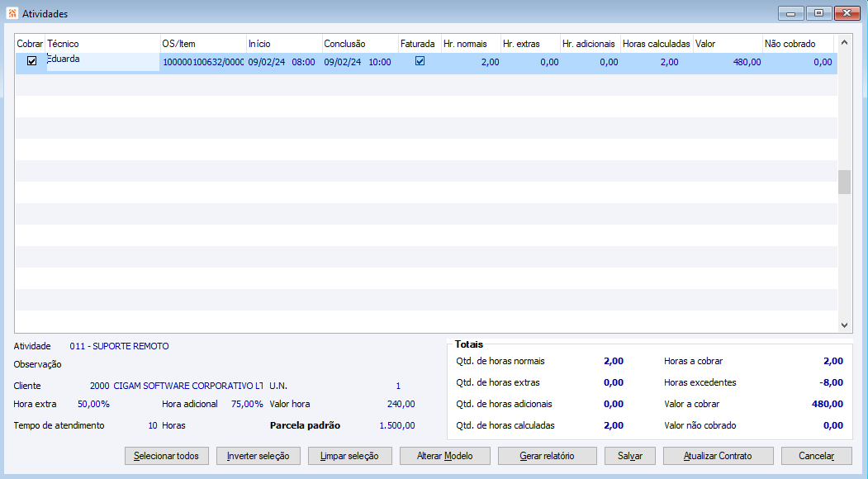Viewport: 868px width, 479px height.
Task: Click the Valor a cobrar total 480,00
Action: (828, 404)
